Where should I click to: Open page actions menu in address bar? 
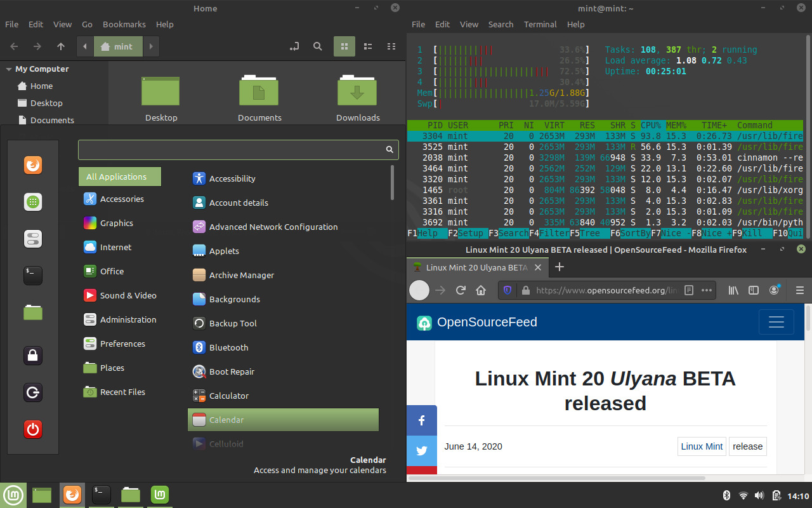point(707,290)
